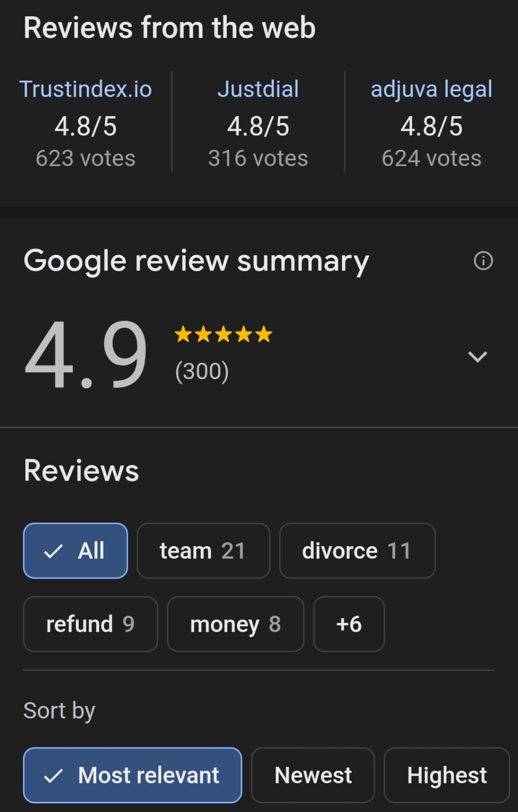Click the five gold stars rating
Image resolution: width=518 pixels, height=812 pixels.
(223, 335)
